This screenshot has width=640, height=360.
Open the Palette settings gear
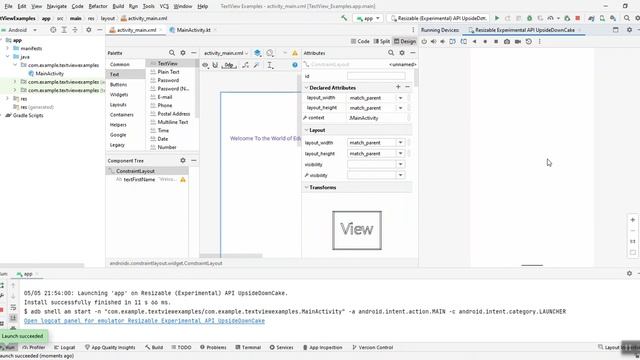coord(183,53)
